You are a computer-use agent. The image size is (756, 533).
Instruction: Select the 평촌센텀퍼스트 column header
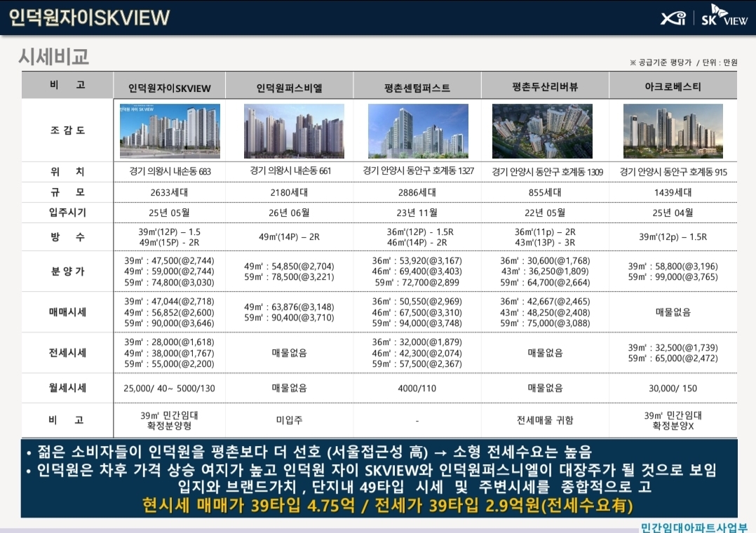tap(417, 88)
